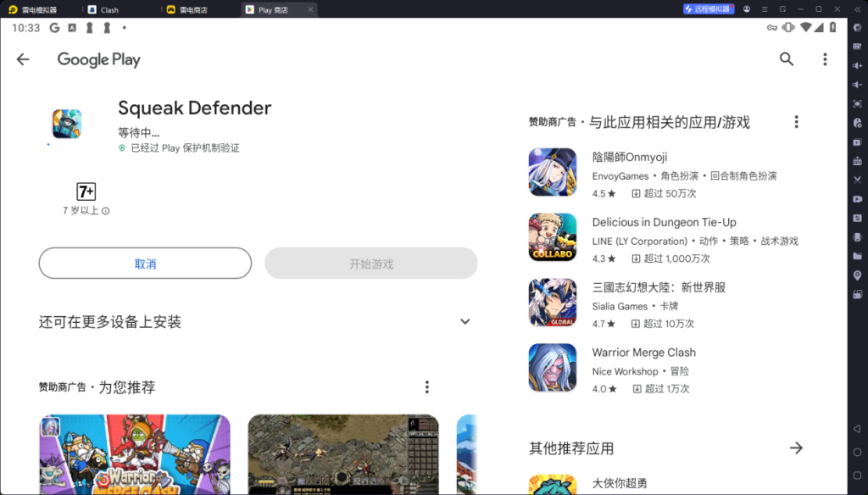Screen dimensions: 868x495
Task: Toggle fullscreen from emulator sidebar
Action: coord(858,103)
